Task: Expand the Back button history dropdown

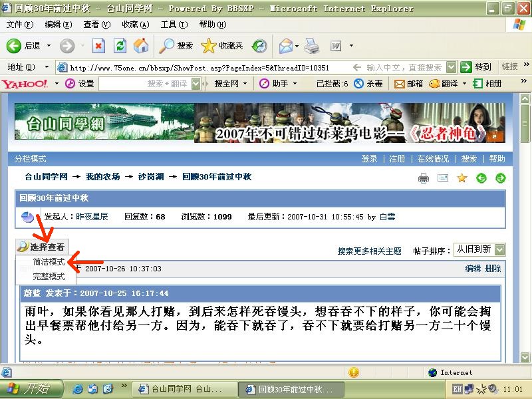Action: 49,45
